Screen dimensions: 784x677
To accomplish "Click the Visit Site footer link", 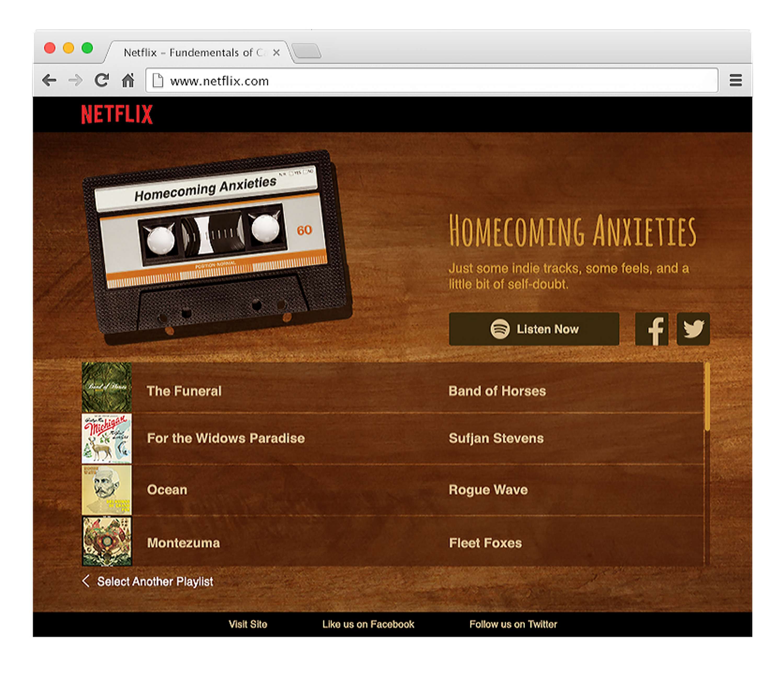I will pos(248,624).
